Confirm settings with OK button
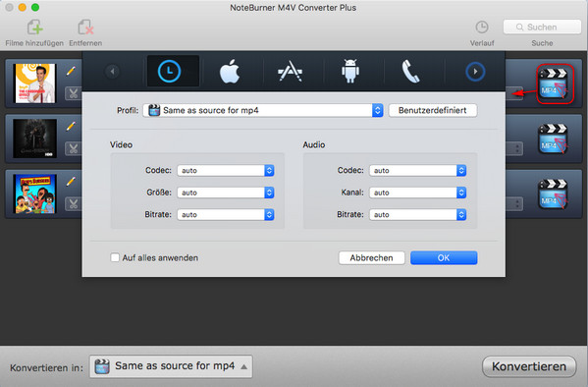The width and height of the screenshot is (588, 387). pos(444,258)
